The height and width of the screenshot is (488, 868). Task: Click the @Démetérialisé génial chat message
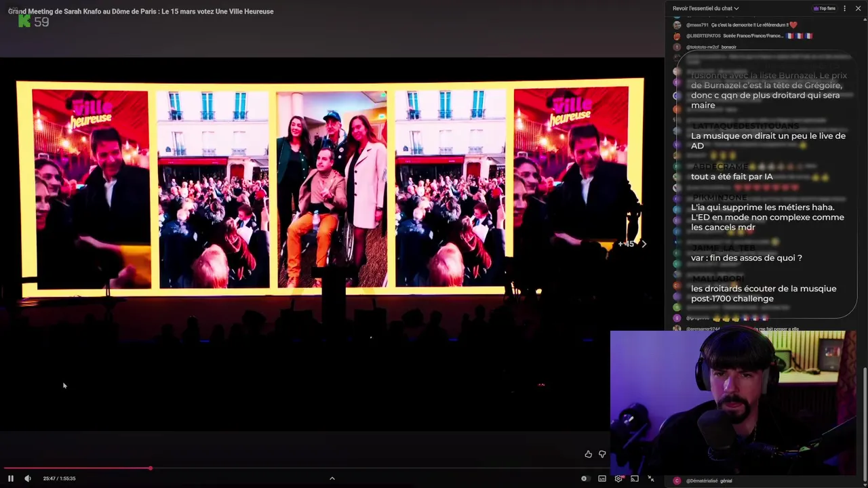709,481
